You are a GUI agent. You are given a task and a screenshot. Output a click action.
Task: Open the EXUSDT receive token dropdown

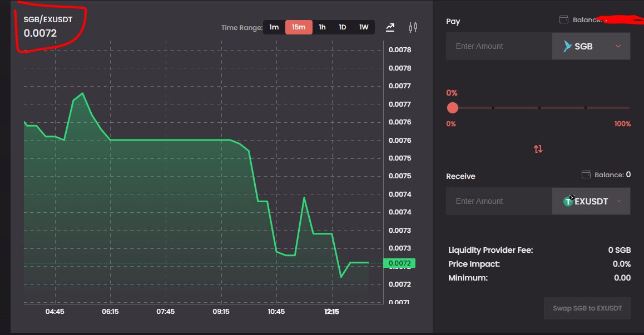(x=591, y=201)
